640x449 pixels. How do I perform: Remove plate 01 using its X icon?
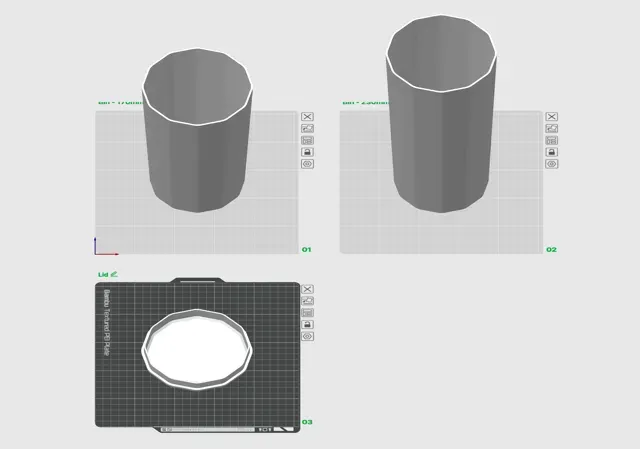pyautogui.click(x=307, y=117)
